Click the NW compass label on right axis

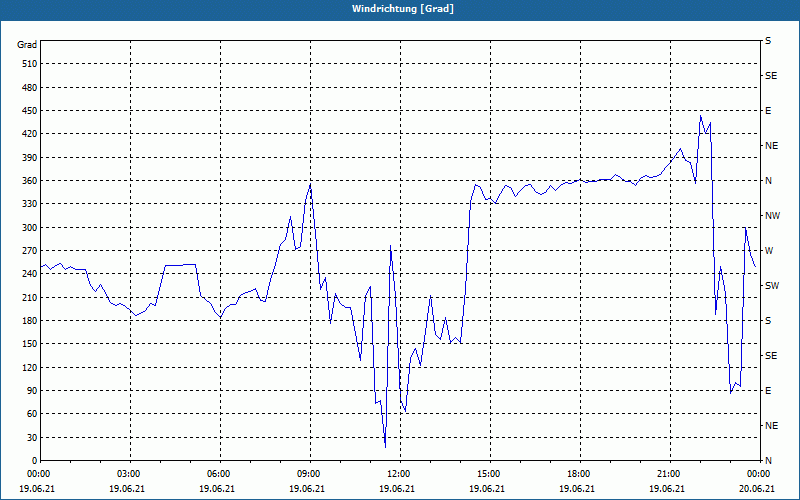(772, 216)
